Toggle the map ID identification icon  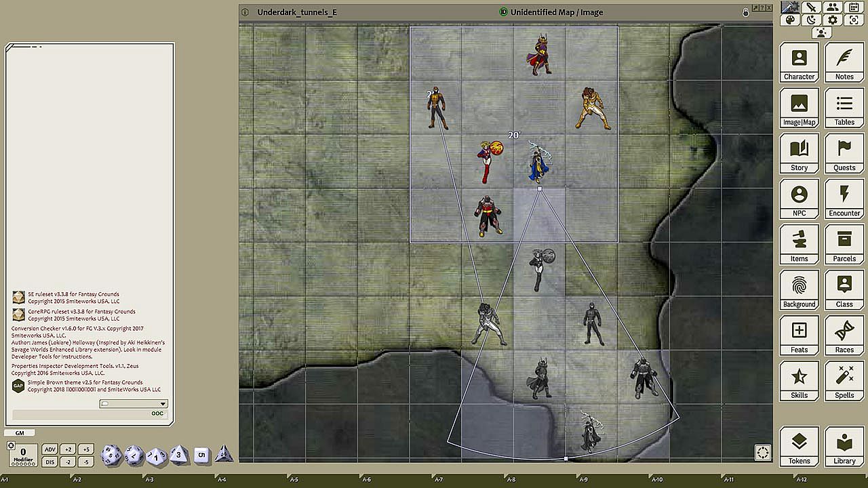point(503,12)
